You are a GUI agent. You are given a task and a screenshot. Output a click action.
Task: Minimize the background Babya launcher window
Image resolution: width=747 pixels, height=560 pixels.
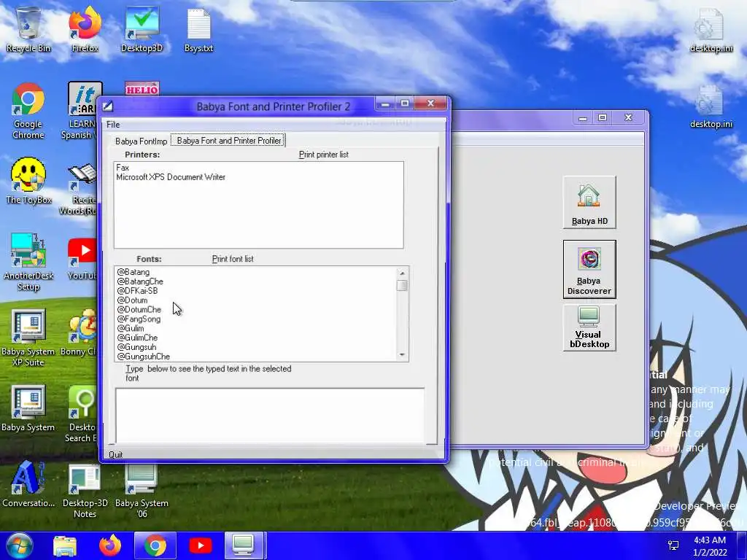(583, 118)
